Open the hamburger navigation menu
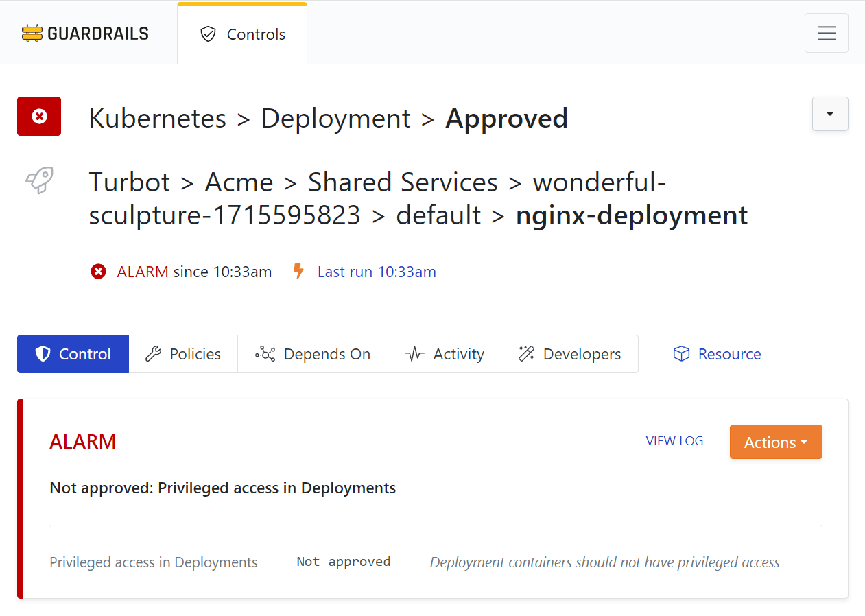Image resolution: width=865 pixels, height=616 pixels. click(x=826, y=32)
